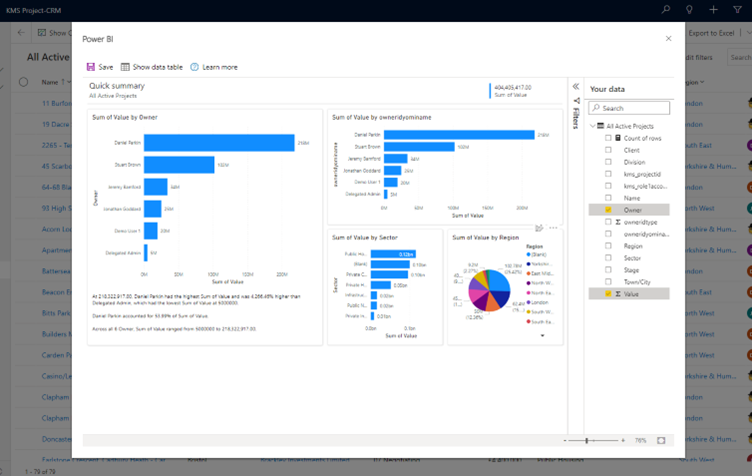Screen dimensions: 752x476
Task: Go back using the CRM back arrow
Action: click(x=21, y=33)
